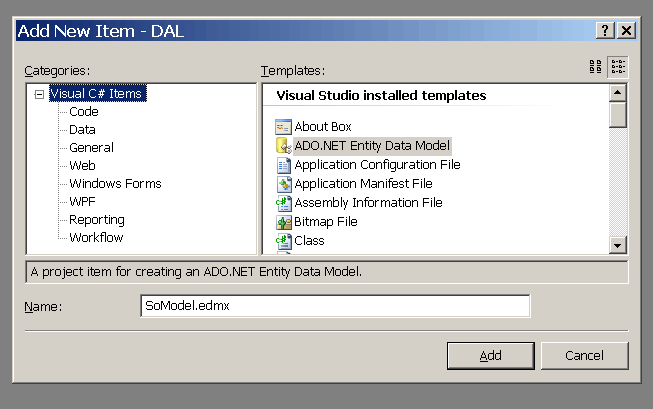
Task: Select the Class template text
Action: pos(309,241)
